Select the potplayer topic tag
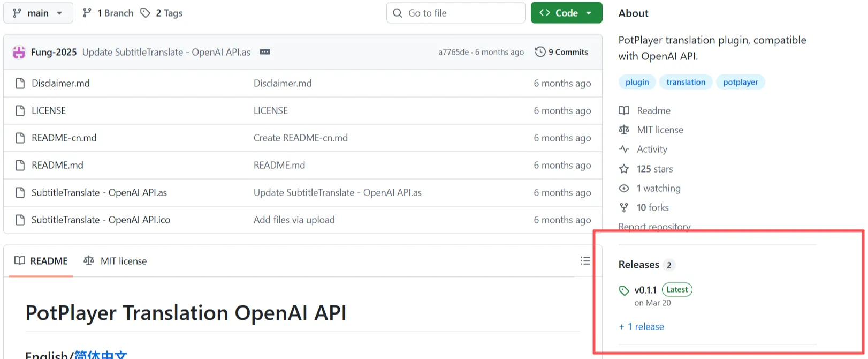Screen dimensions: 868x359 click(740, 82)
